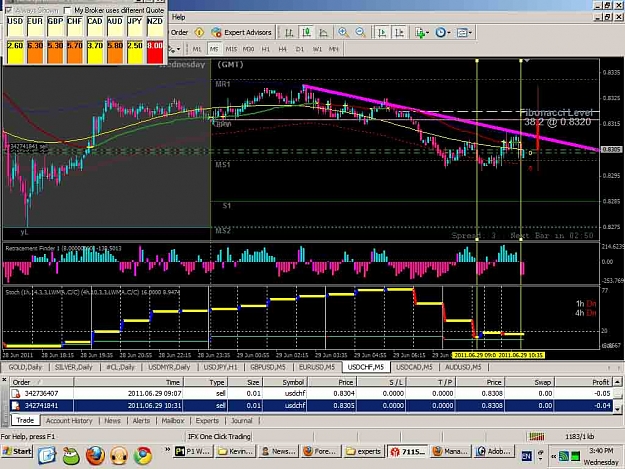Open the periods clock dropdown

point(442,33)
